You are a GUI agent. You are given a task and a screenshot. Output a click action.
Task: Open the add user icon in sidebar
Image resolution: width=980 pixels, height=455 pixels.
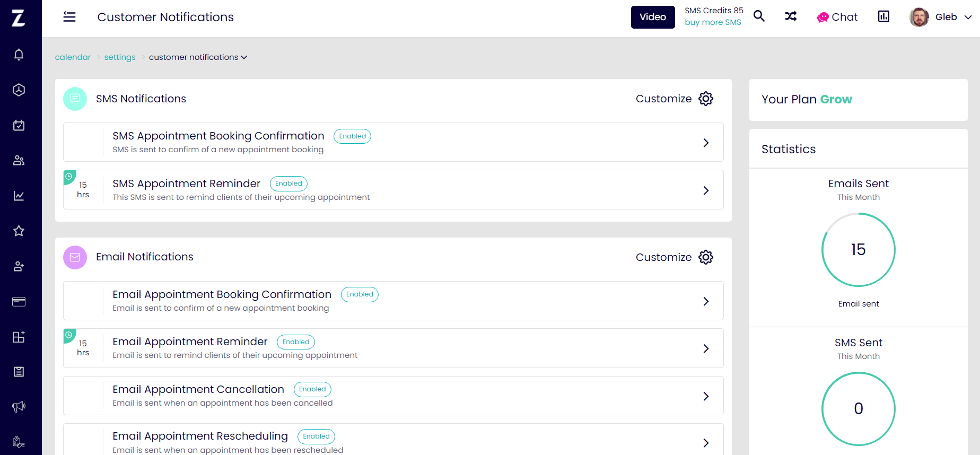point(19,266)
